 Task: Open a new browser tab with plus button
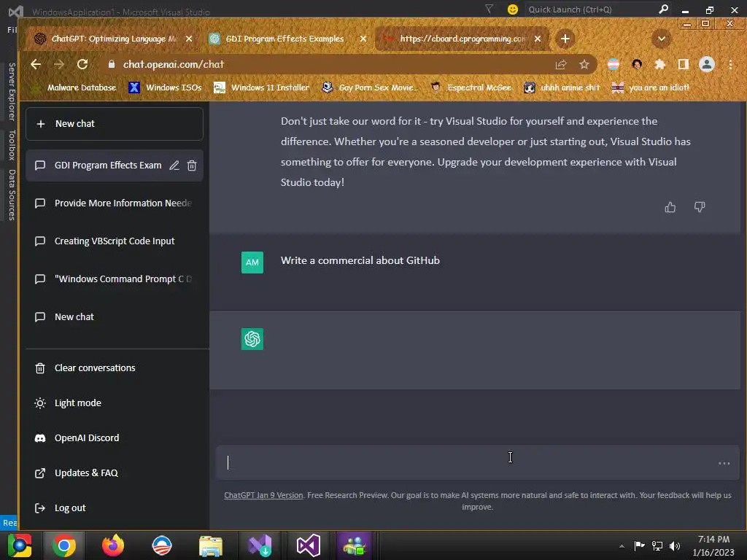[565, 39]
